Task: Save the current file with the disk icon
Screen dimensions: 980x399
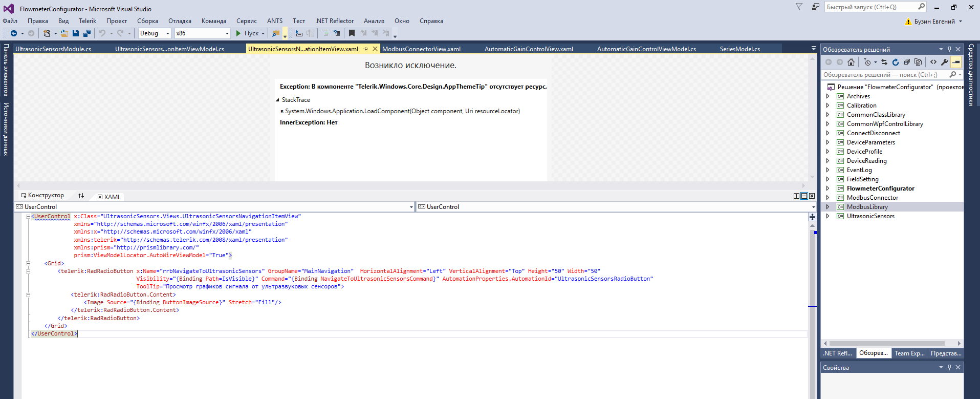Action: pyautogui.click(x=76, y=33)
